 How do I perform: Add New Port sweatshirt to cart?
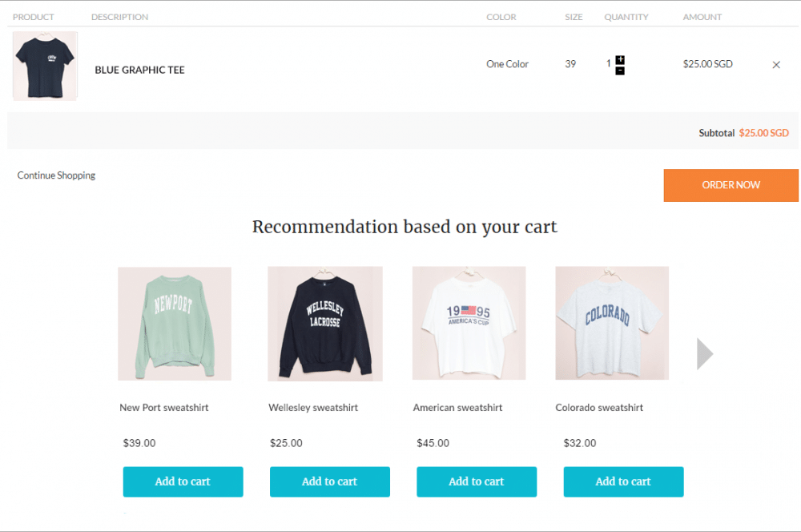coord(183,482)
